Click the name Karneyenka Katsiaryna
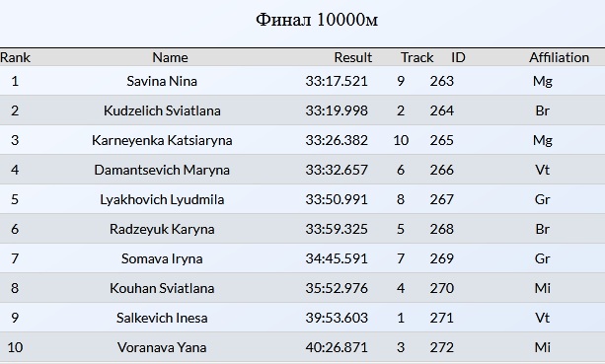Screen dimensions: 605x364 [162, 140]
